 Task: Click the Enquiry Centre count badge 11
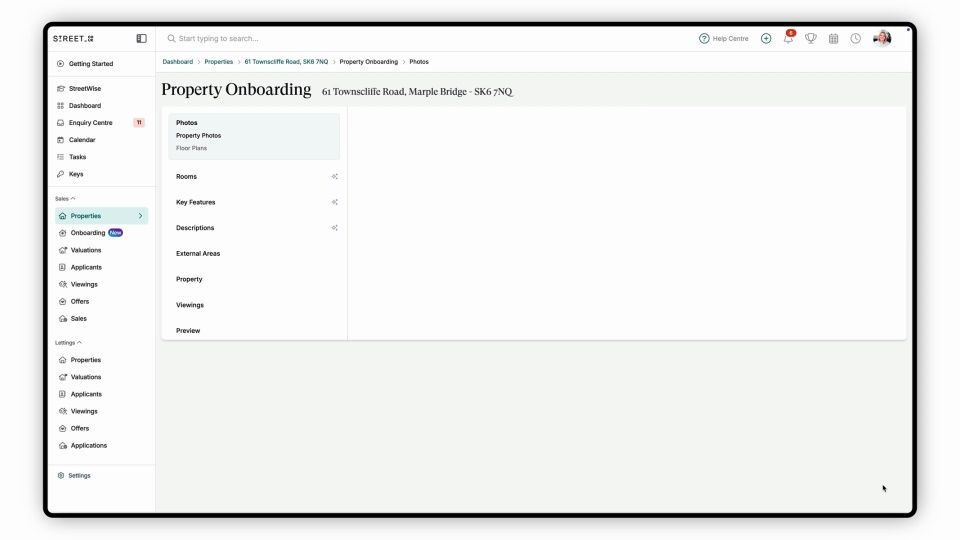tap(139, 123)
